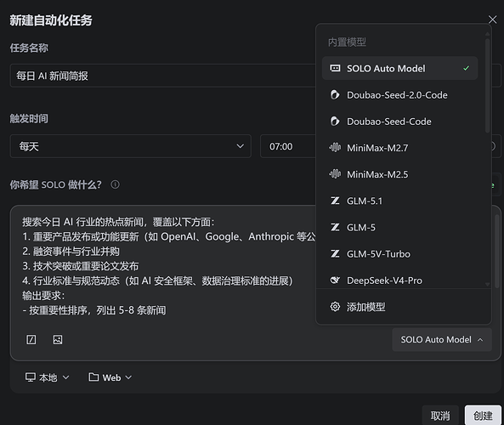
Task: Pick the MiniMax-M2.5 model
Action: click(399, 174)
